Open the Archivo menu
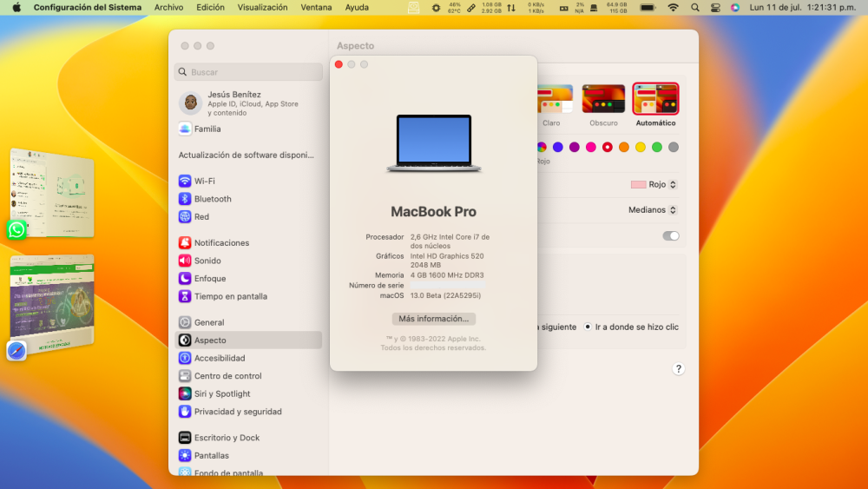The height and width of the screenshot is (489, 868). coord(169,7)
